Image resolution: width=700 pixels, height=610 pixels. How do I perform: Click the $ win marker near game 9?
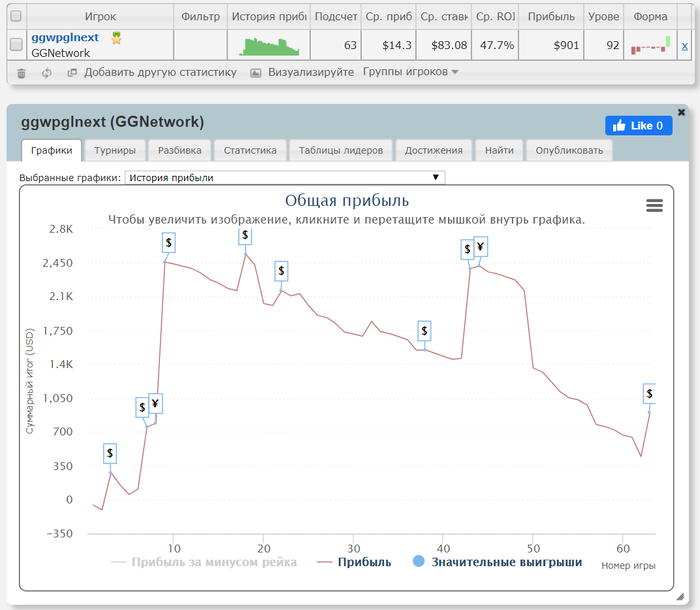(168, 242)
